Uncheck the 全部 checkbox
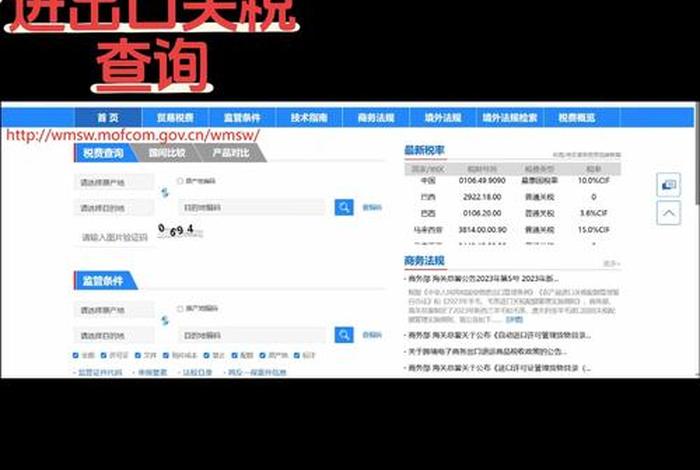Image resolution: width=700 pixels, height=470 pixels. [75, 355]
